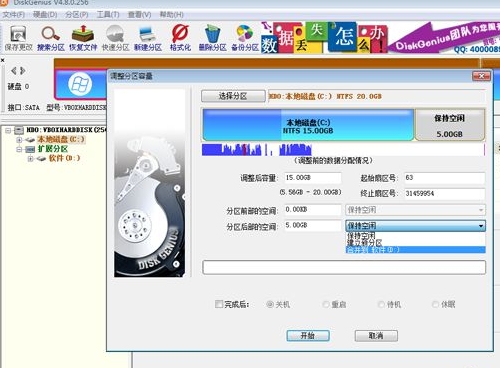The height and width of the screenshot is (368, 500).
Task: Select the 重启 restart radio button
Action: coord(326,304)
